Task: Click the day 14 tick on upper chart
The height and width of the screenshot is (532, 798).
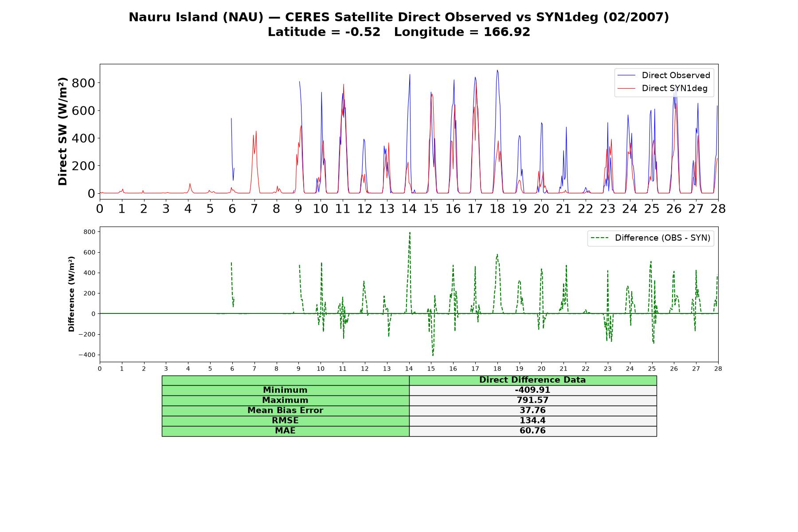Action: tap(409, 208)
